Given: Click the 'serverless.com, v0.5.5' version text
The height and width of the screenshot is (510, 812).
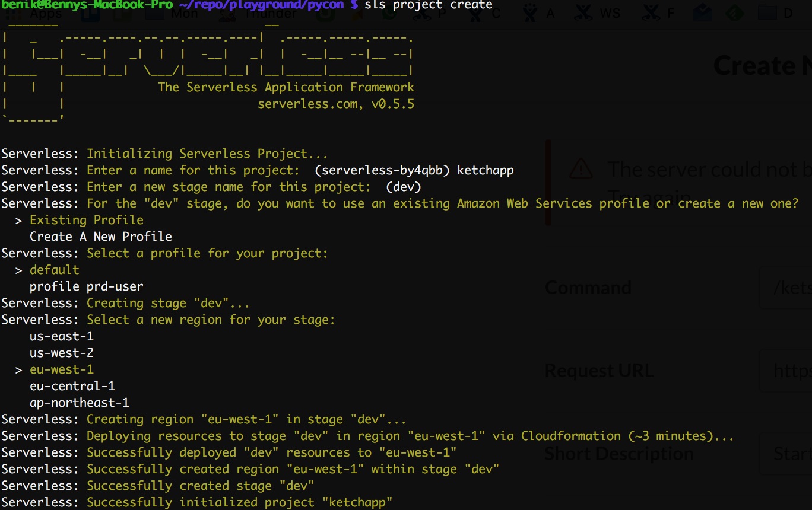Looking at the screenshot, I should (x=336, y=104).
